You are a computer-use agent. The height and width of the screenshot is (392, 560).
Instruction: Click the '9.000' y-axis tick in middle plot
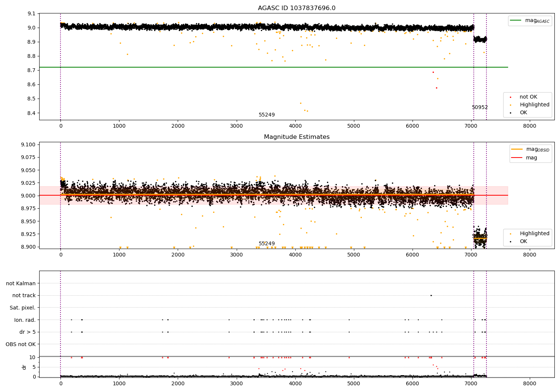pos(28,196)
